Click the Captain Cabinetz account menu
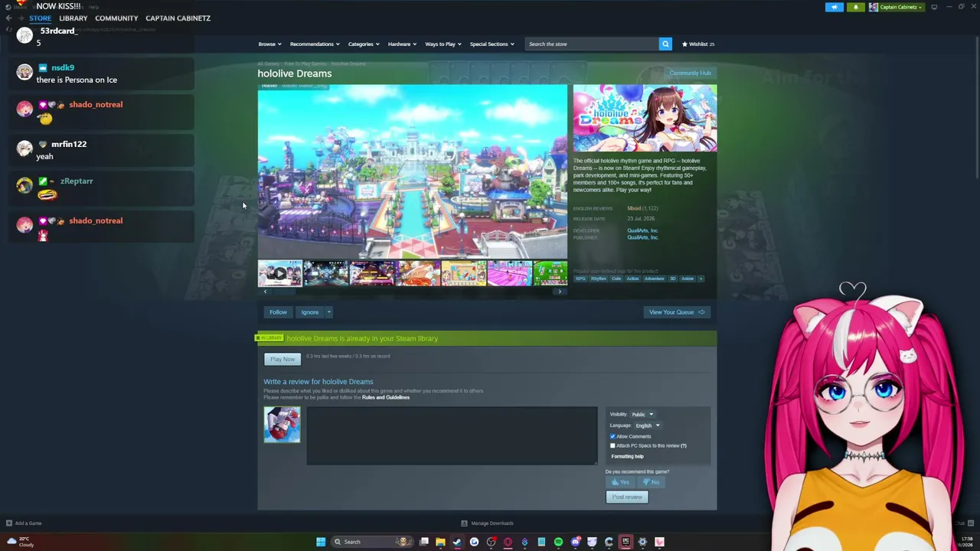Screen dimensions: 980x551 pyautogui.click(x=898, y=7)
